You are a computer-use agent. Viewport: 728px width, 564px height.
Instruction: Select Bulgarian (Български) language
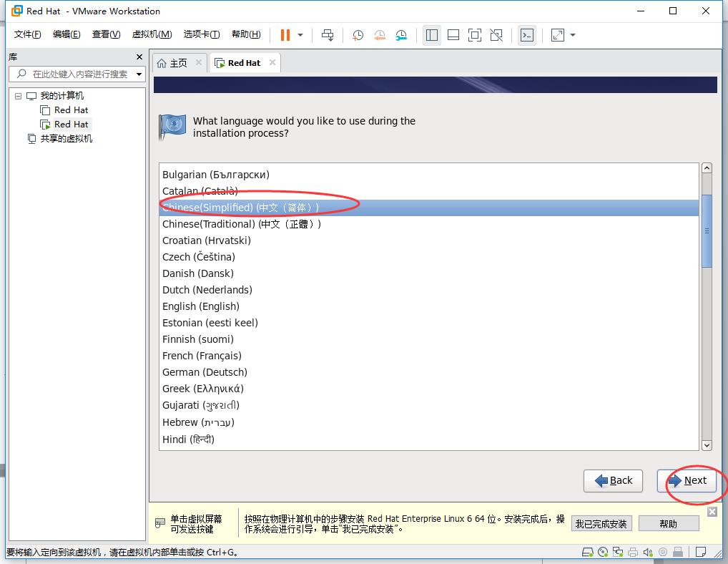pyautogui.click(x=428, y=175)
